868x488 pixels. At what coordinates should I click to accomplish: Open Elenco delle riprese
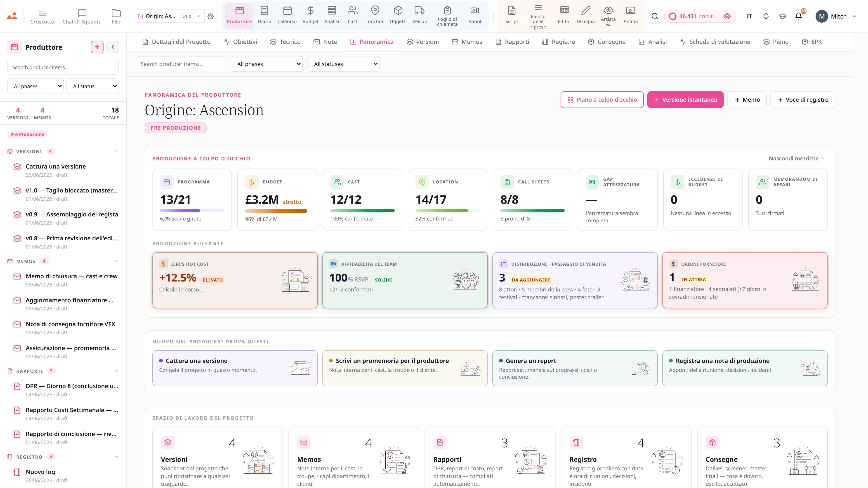[x=538, y=16]
